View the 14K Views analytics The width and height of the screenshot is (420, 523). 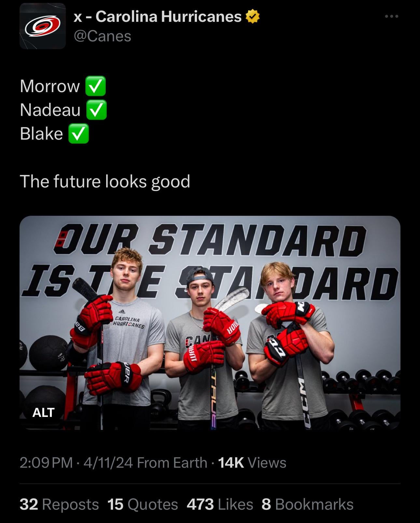[x=252, y=462]
